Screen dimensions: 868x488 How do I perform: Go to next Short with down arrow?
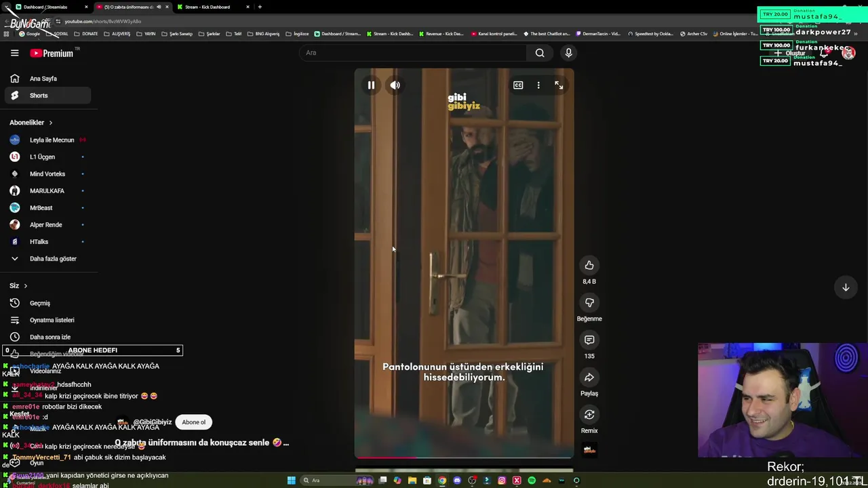pyautogui.click(x=846, y=287)
